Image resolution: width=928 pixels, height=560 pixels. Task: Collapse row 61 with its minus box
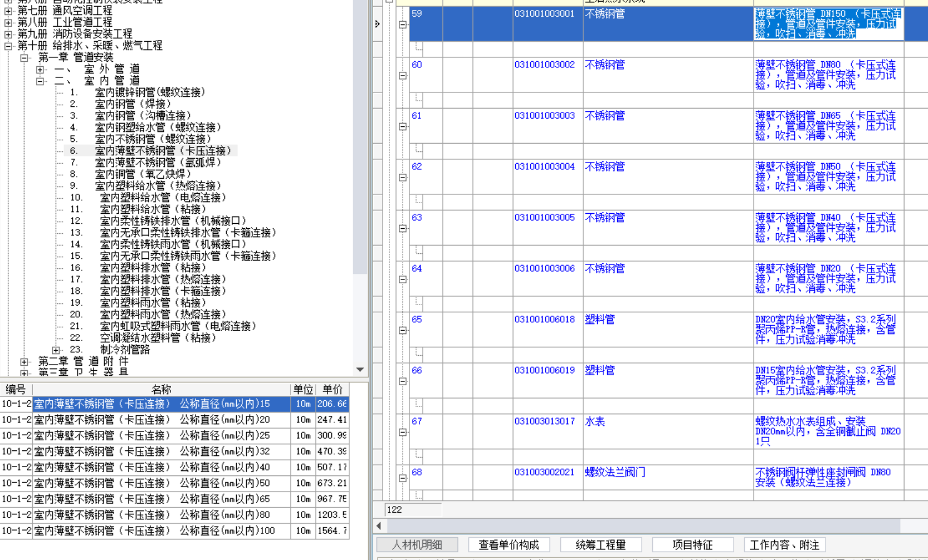coord(403,126)
